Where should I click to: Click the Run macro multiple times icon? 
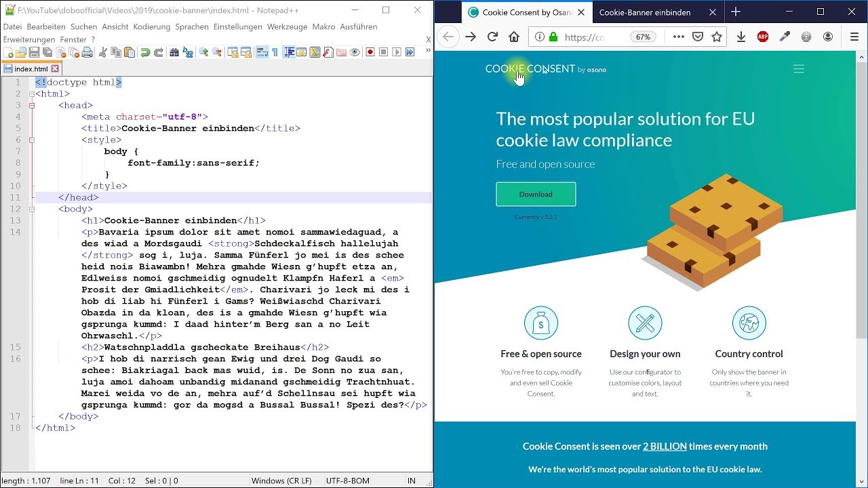(x=410, y=52)
